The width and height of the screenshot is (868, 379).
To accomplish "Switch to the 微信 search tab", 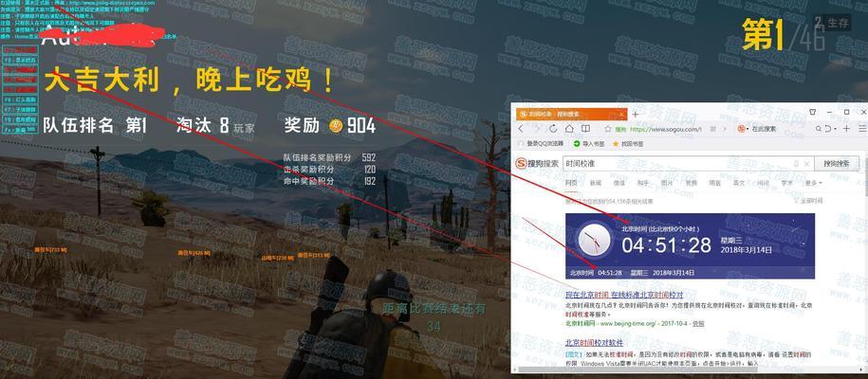I will click(619, 183).
